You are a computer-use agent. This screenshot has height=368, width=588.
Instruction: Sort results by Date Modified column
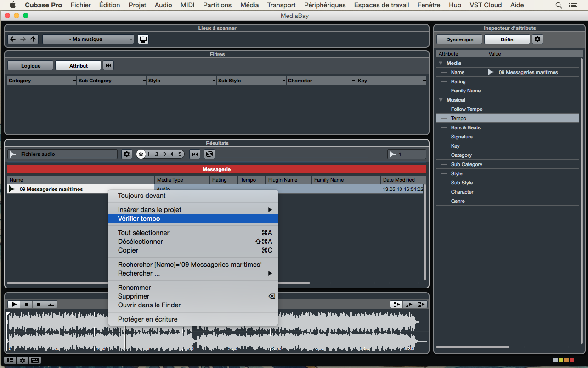pos(403,180)
